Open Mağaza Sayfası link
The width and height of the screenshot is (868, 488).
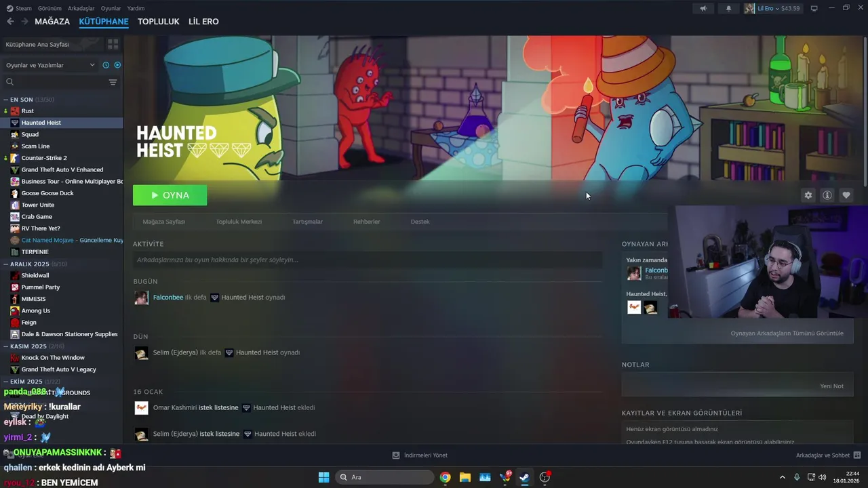pos(164,222)
